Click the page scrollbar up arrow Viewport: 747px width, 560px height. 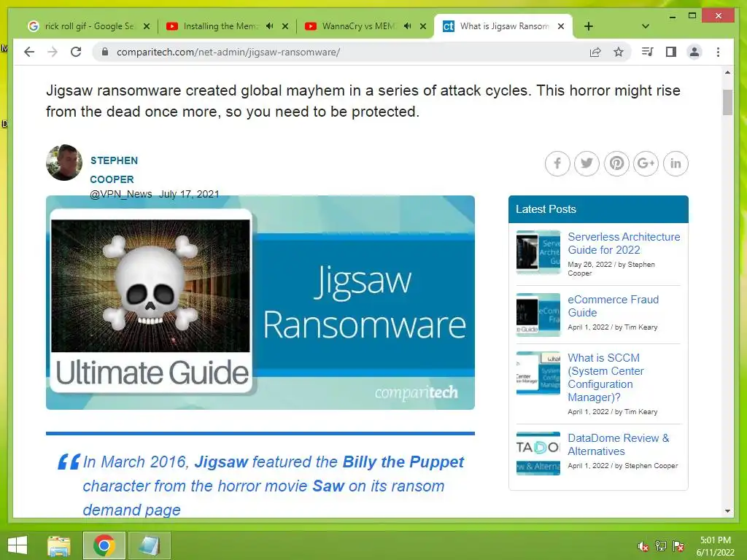click(x=727, y=72)
